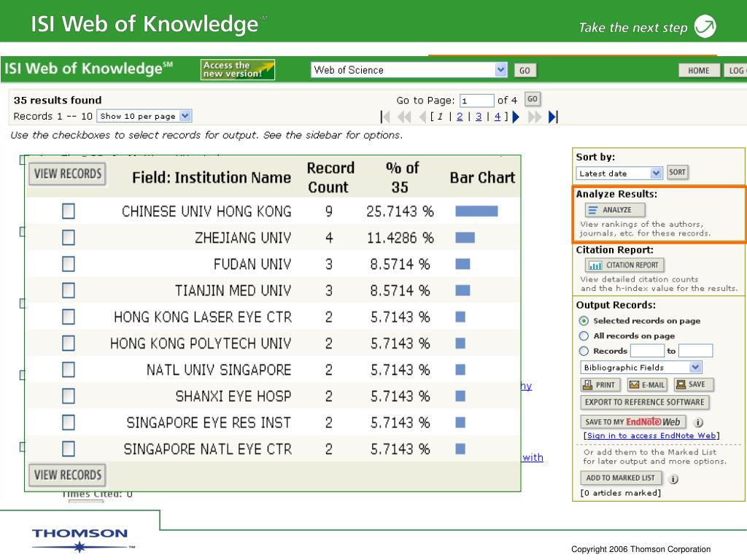Image resolution: width=747 pixels, height=560 pixels.
Task: Click the ANALYZE button
Action: coord(615,210)
